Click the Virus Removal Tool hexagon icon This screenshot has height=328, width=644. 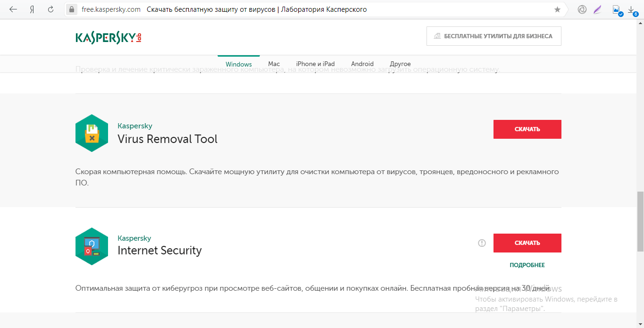tap(92, 133)
